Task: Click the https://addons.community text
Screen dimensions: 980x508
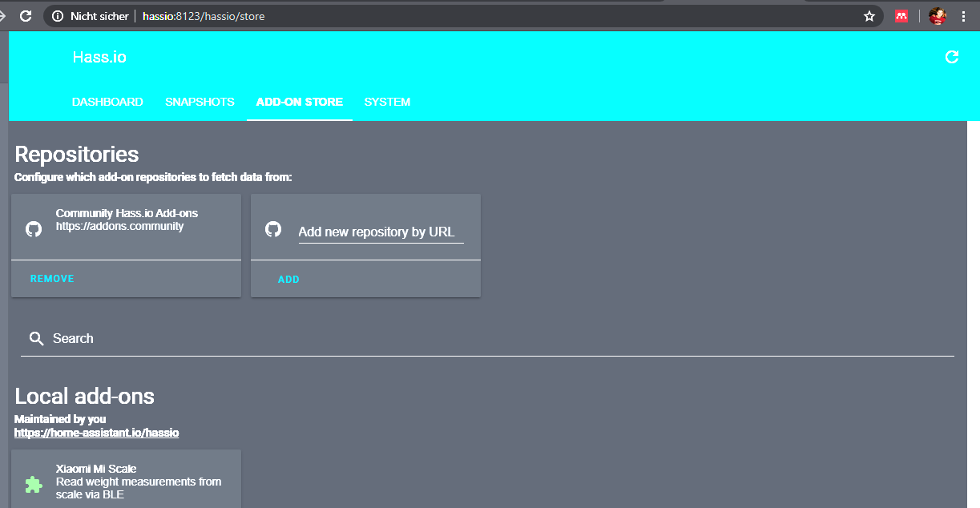Action: click(119, 226)
